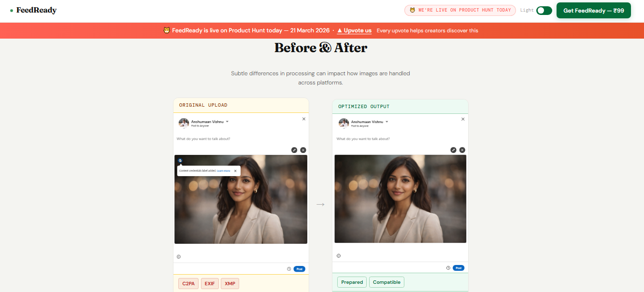This screenshot has width=644, height=292.
Task: Click profile avatar in Optimized Output card
Action: [343, 123]
